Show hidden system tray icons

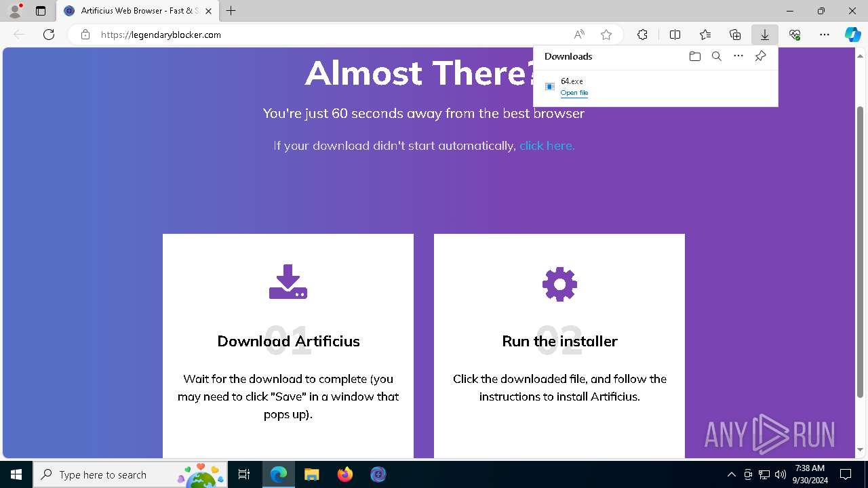click(731, 474)
